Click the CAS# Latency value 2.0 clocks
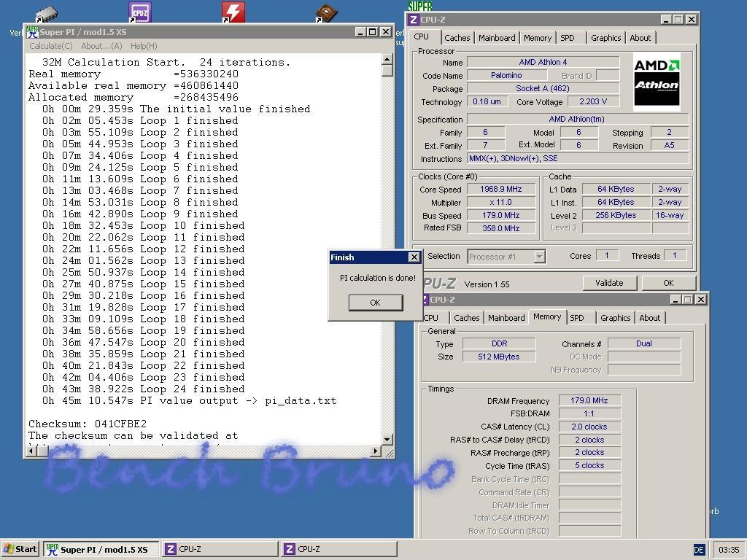 589,427
